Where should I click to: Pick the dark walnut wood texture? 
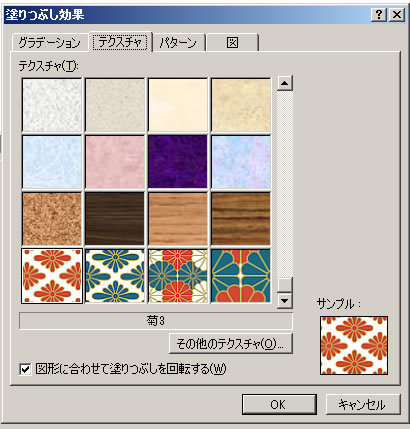pos(115,219)
